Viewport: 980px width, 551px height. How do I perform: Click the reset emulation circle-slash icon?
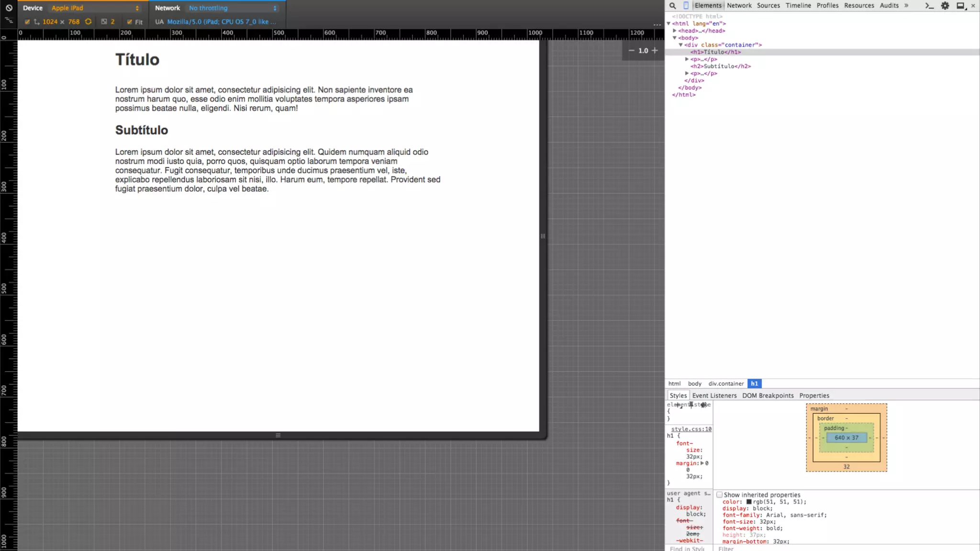(x=9, y=8)
